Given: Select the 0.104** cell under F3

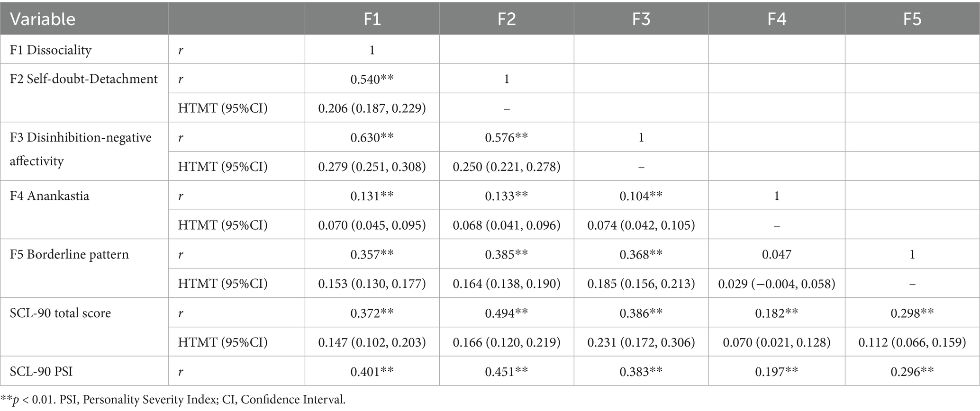Looking at the screenshot, I should click(641, 196).
